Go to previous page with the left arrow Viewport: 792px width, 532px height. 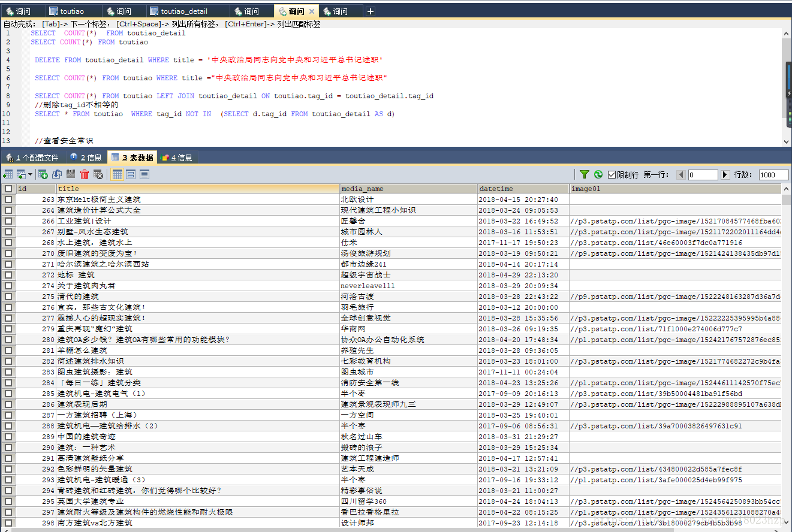681,174
